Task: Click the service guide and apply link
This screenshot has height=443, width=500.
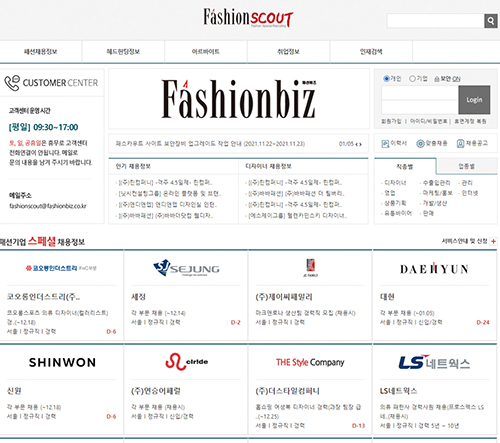Action: pos(465,241)
